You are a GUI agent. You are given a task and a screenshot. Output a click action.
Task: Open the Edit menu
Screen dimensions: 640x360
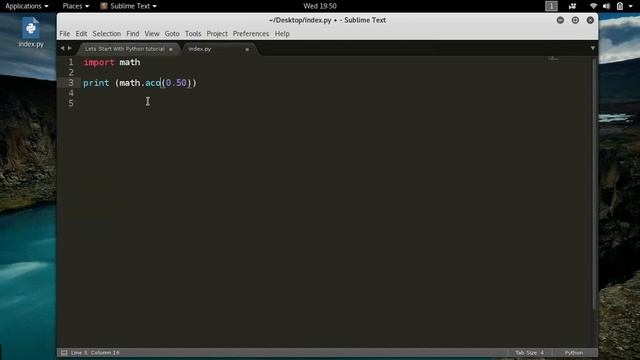pyautogui.click(x=81, y=34)
